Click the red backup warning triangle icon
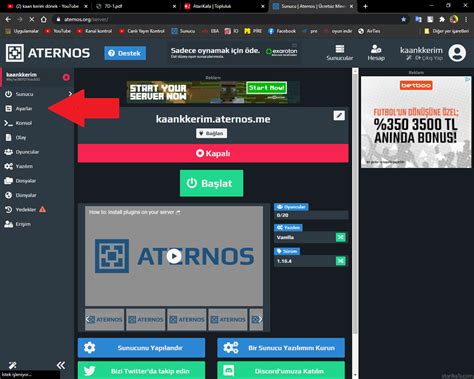Viewport: 474px width, 379px height. [43, 209]
